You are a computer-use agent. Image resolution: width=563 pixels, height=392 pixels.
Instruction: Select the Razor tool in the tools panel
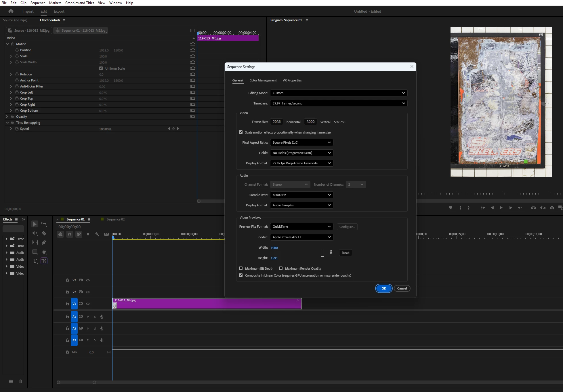pos(44,233)
